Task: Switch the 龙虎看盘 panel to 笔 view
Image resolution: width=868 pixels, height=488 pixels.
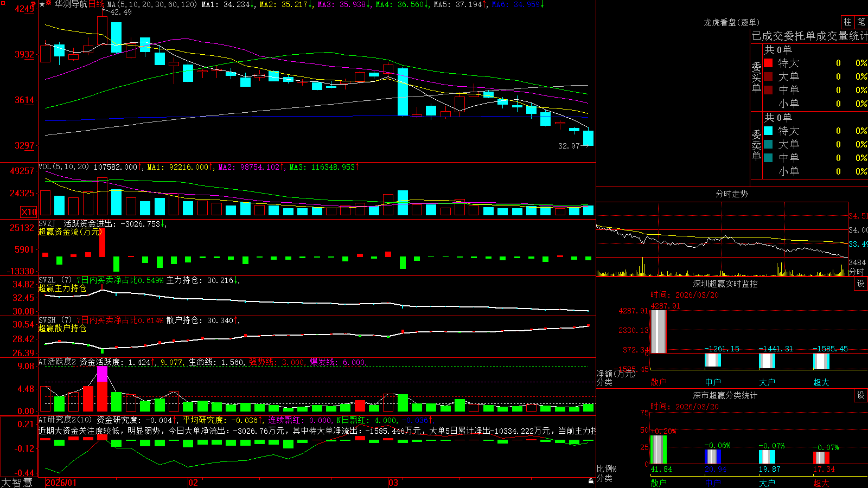Action: (x=861, y=22)
